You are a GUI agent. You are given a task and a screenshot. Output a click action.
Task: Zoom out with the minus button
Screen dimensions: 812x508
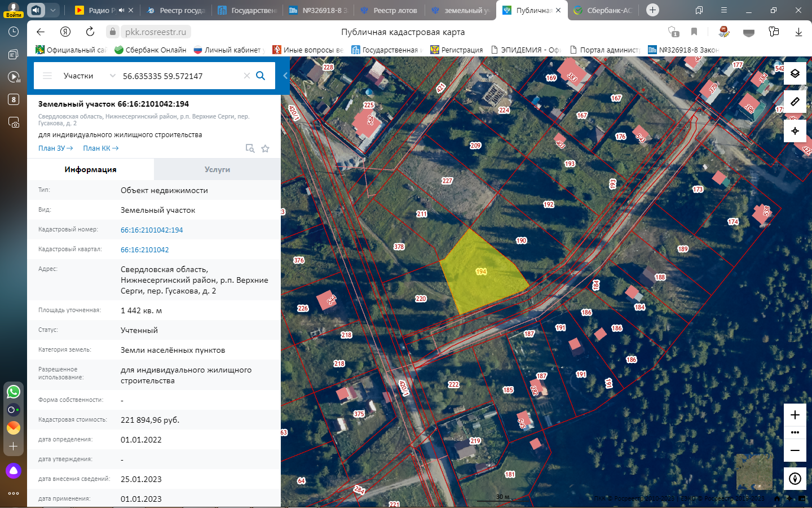point(795,450)
